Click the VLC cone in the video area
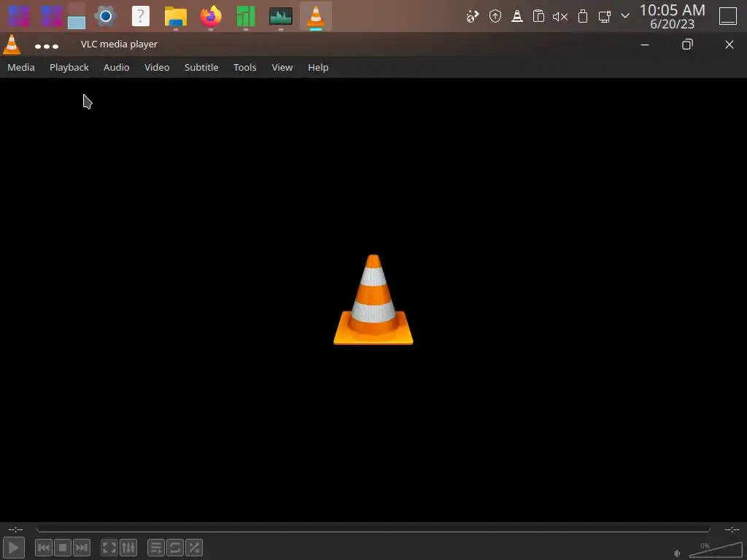 pyautogui.click(x=373, y=300)
